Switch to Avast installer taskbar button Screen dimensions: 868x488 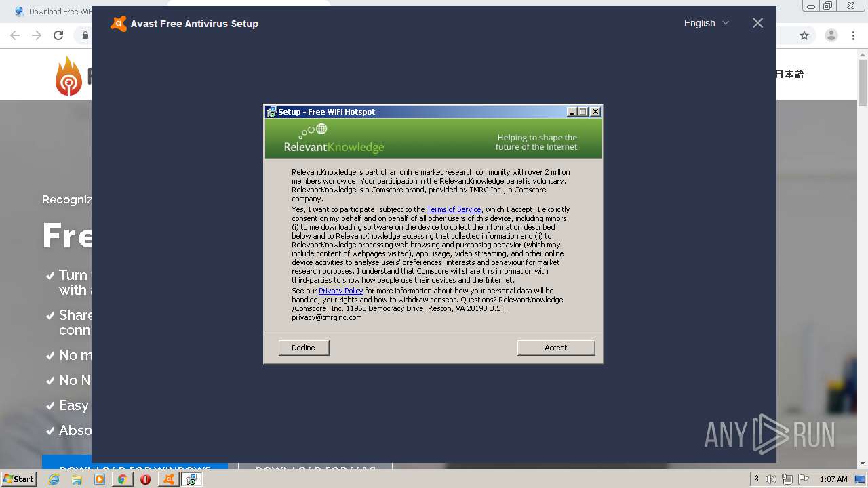coord(168,479)
